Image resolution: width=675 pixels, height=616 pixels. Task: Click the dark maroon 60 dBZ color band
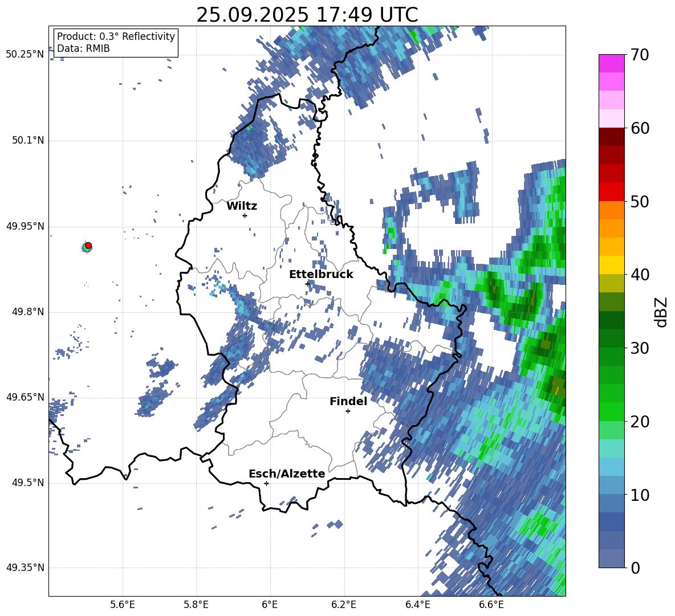(611, 137)
